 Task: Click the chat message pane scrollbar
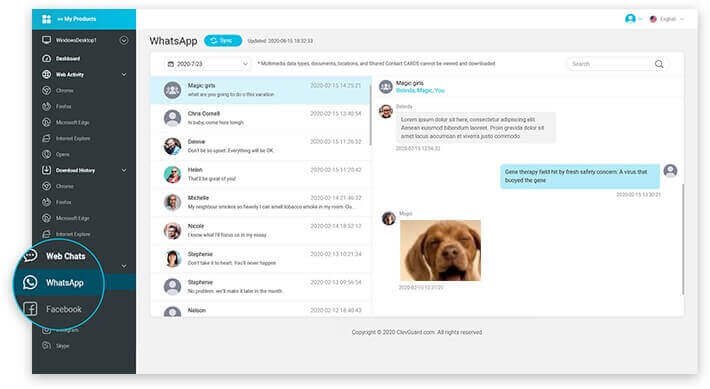(683, 239)
